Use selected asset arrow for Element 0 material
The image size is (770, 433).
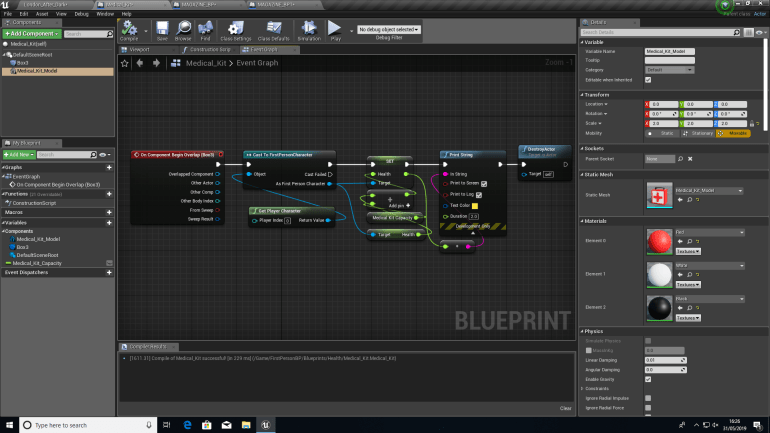[680, 242]
